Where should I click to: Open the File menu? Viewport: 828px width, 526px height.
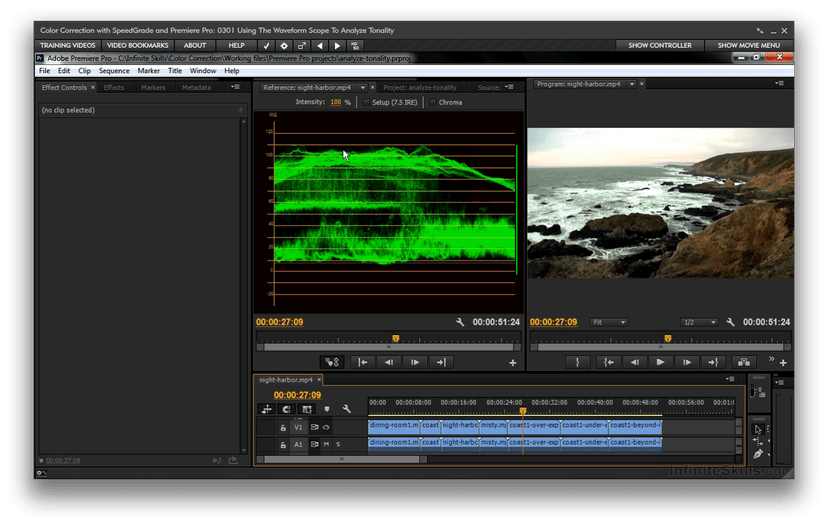tap(44, 71)
